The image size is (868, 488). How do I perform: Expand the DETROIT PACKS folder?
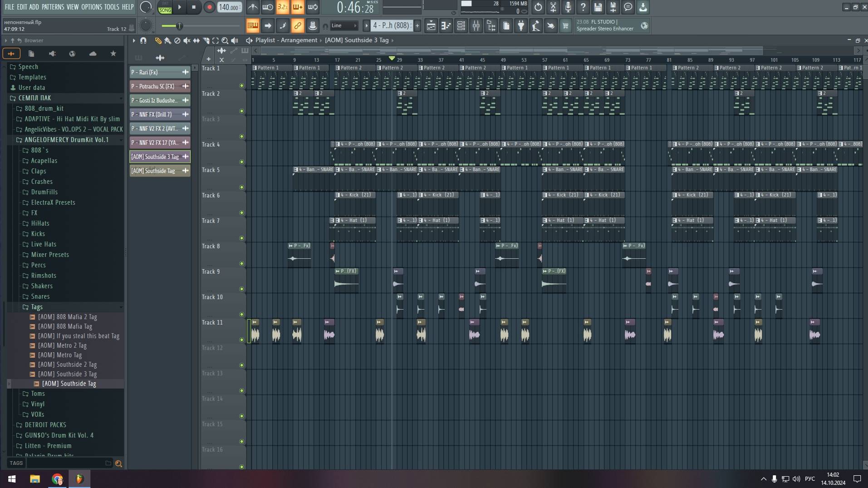point(45,425)
